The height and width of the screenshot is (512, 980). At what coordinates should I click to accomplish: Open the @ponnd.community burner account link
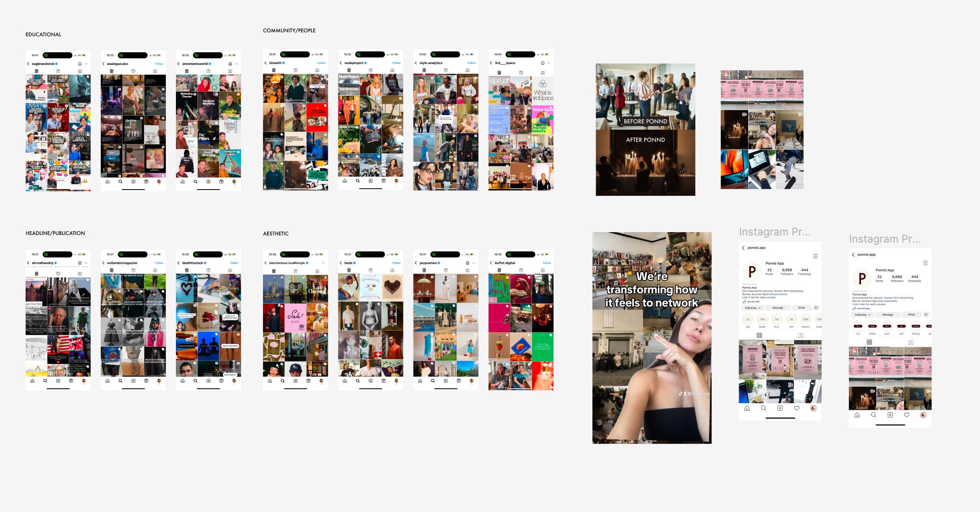click(775, 294)
